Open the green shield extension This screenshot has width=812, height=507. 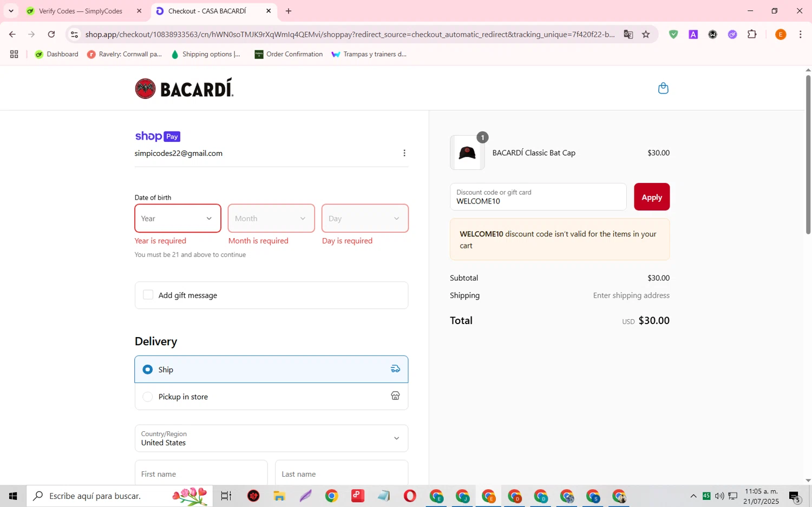[673, 34]
